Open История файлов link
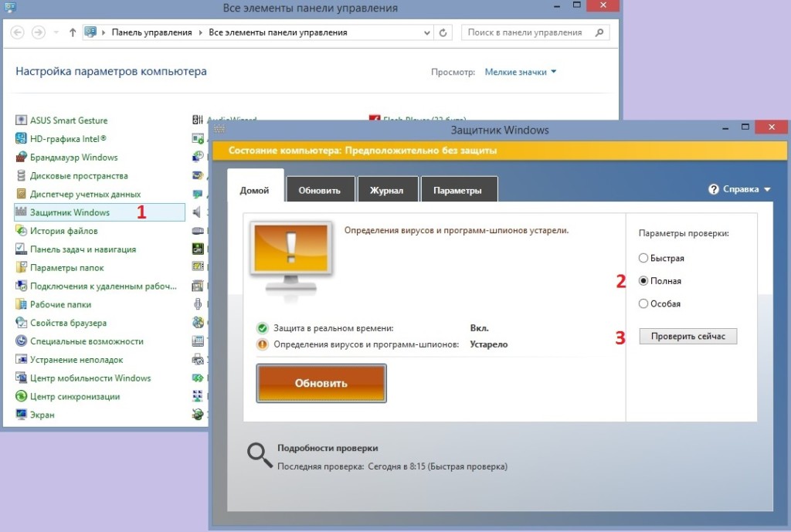The width and height of the screenshot is (791, 532). point(64,231)
